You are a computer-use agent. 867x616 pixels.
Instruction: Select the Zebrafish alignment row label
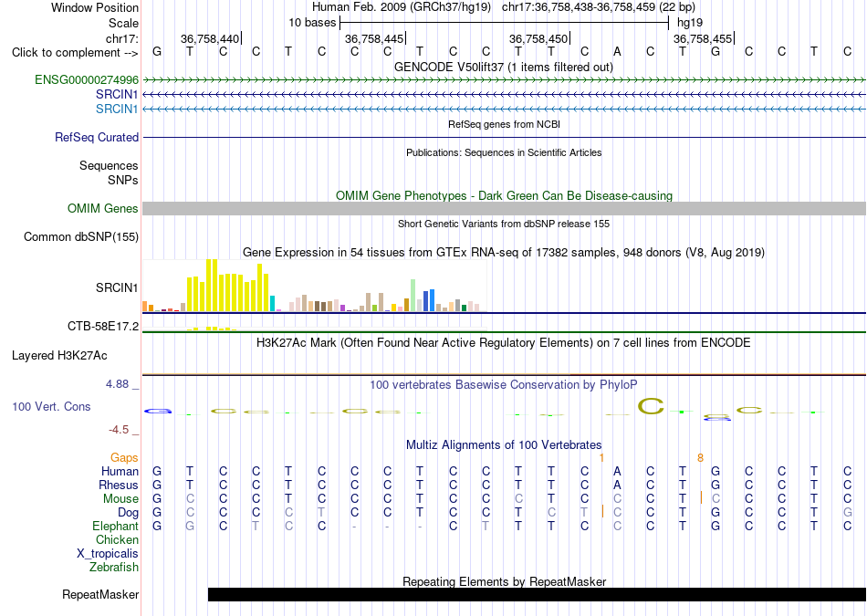(114, 567)
